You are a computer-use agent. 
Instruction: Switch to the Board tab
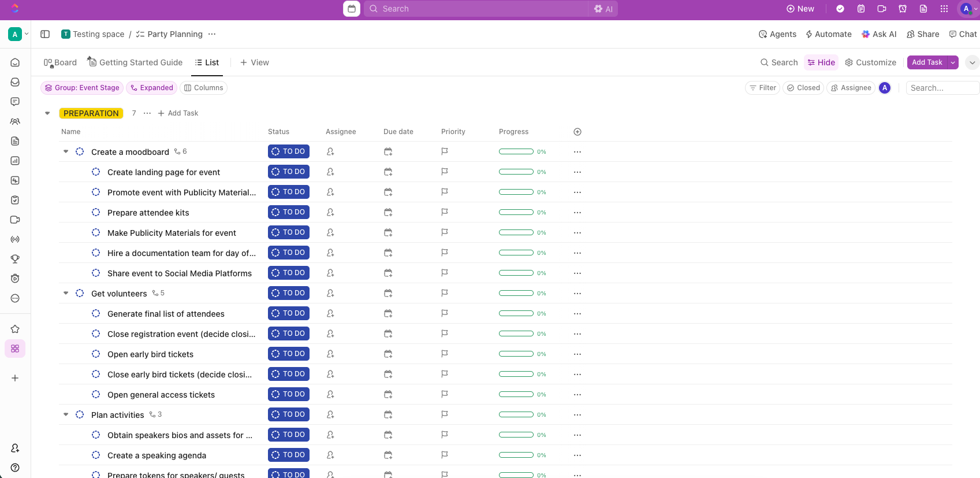click(60, 62)
